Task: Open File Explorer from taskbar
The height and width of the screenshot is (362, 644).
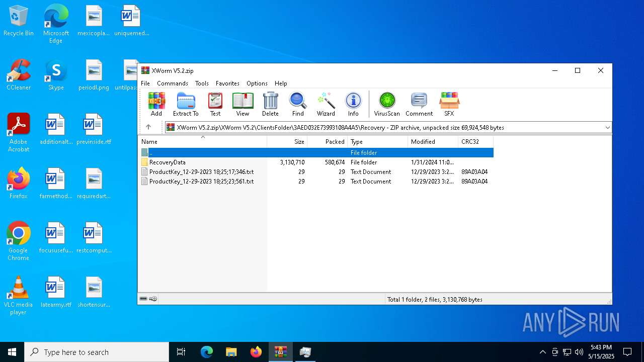Action: (x=231, y=352)
